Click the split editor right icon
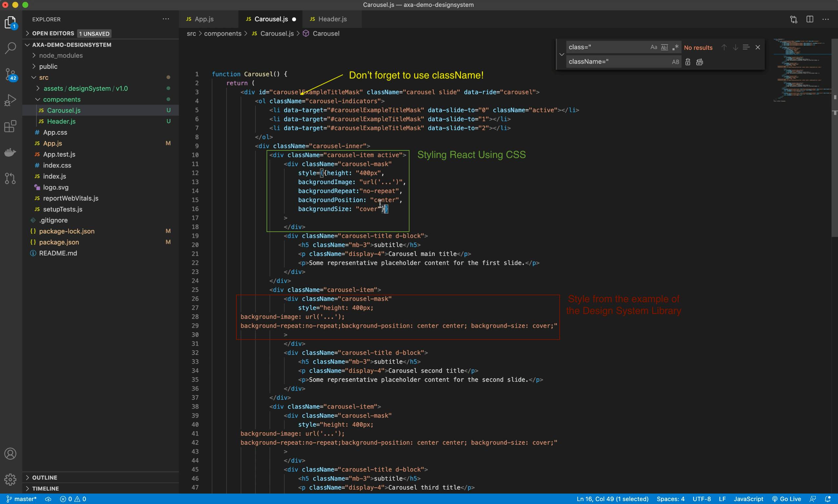838x504 pixels. tap(810, 19)
